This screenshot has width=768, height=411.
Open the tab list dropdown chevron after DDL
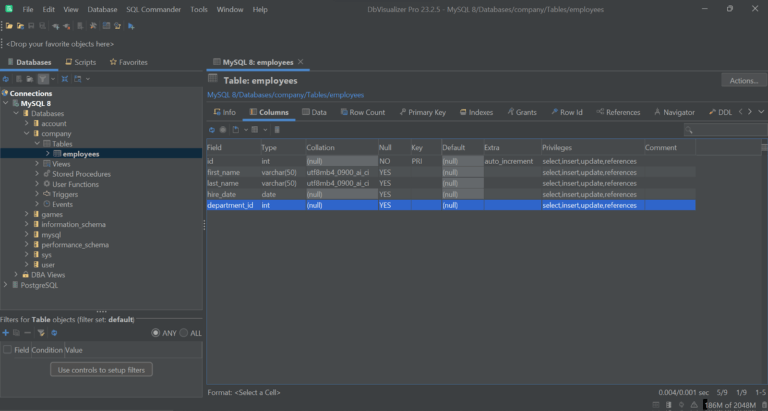tap(761, 112)
